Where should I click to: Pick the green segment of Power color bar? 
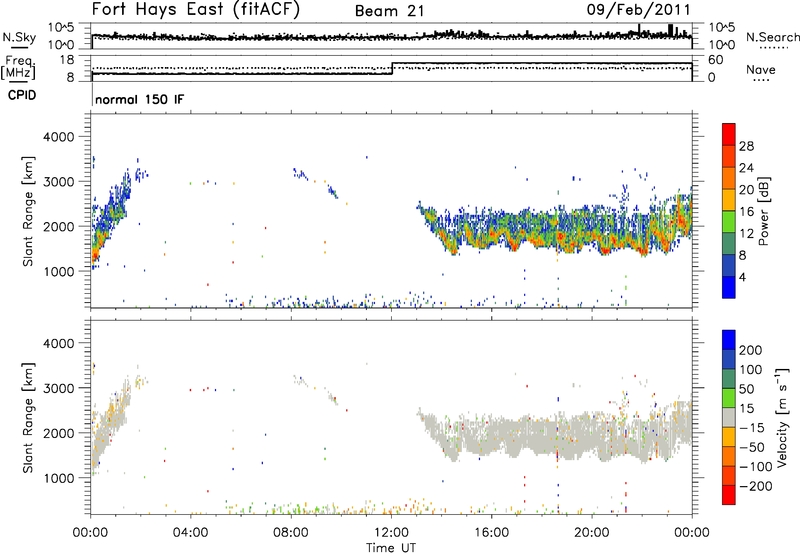(729, 222)
